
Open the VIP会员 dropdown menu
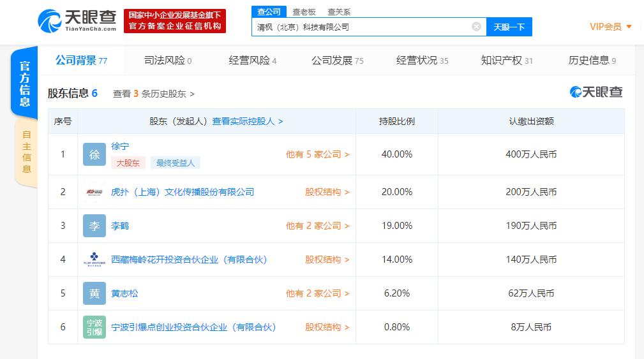pyautogui.click(x=611, y=27)
